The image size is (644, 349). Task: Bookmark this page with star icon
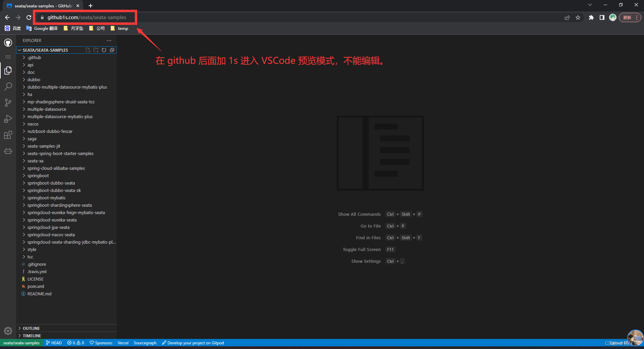pyautogui.click(x=578, y=17)
